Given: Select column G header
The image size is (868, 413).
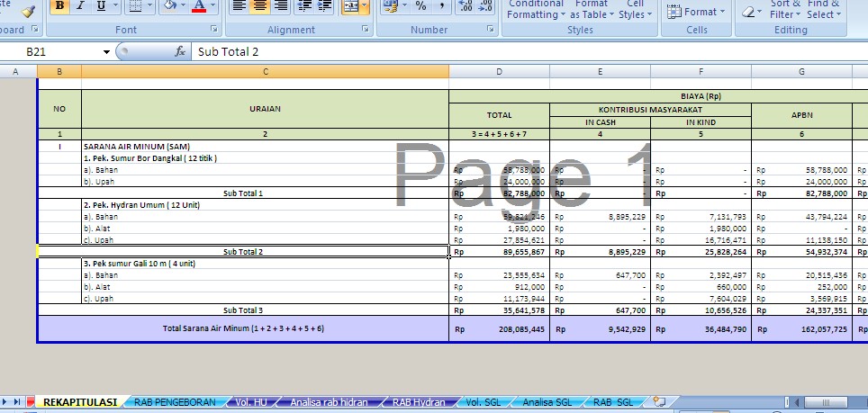Looking at the screenshot, I should point(801,71).
